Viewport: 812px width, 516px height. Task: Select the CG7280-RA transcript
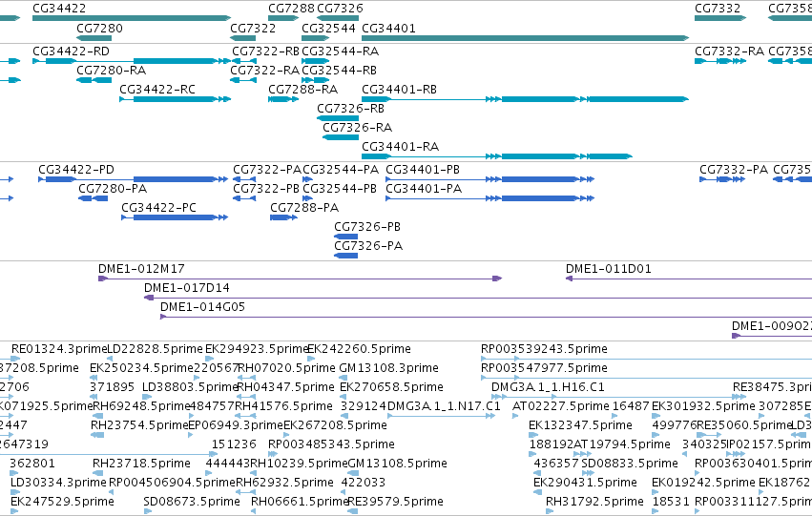94,80
